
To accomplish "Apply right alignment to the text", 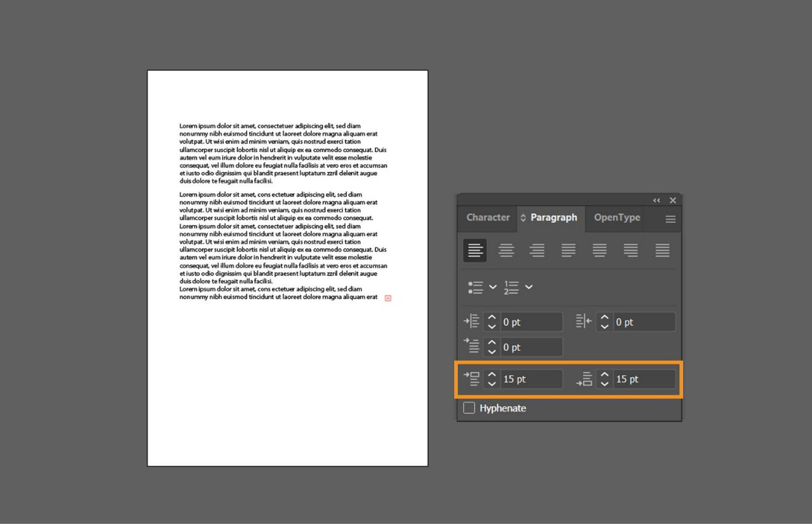I will (x=538, y=250).
